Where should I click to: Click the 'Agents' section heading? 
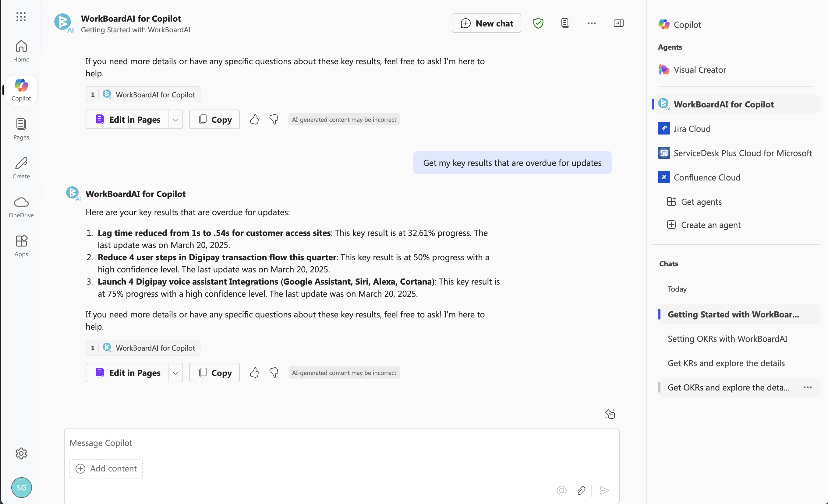(x=670, y=47)
